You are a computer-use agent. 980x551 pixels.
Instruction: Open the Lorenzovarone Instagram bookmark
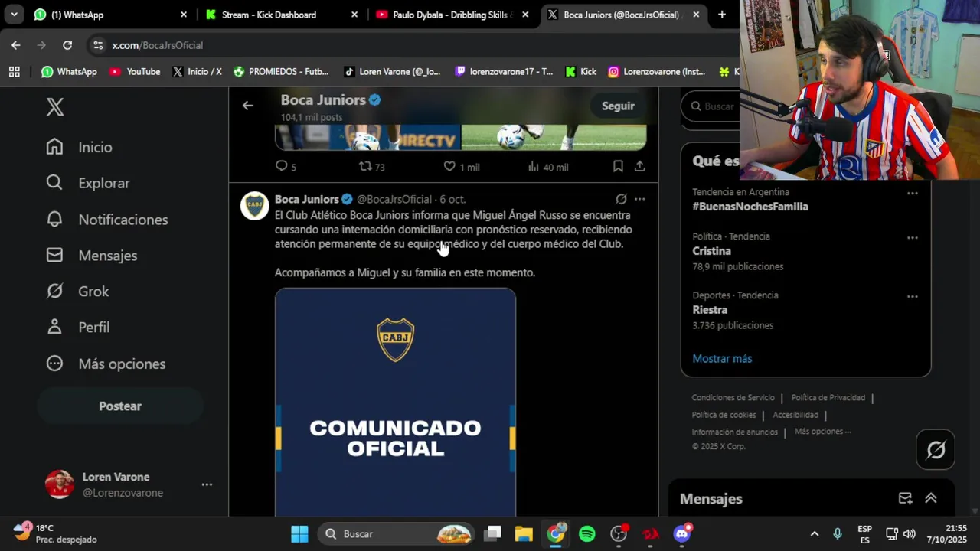point(657,72)
